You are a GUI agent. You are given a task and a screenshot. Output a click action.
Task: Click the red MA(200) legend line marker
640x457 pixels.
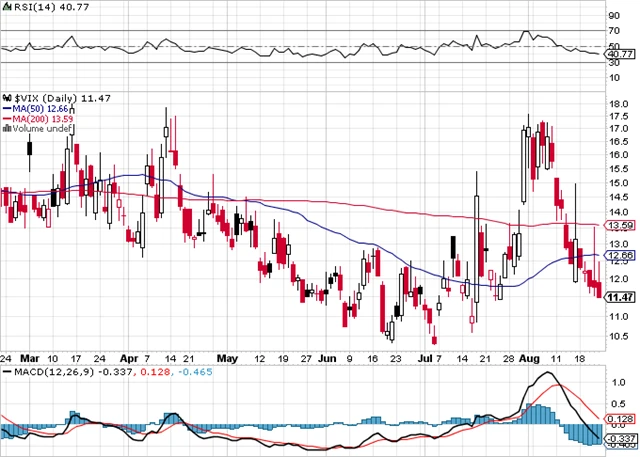click(7, 119)
